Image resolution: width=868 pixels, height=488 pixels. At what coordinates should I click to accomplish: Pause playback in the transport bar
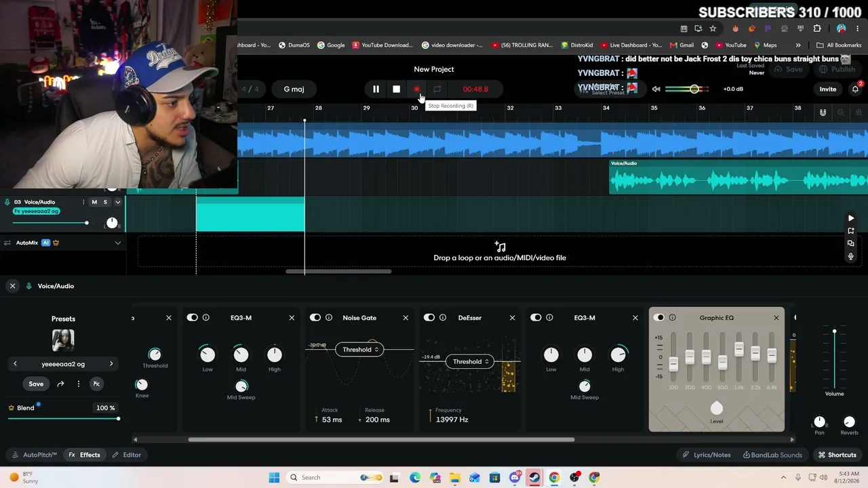click(x=376, y=89)
